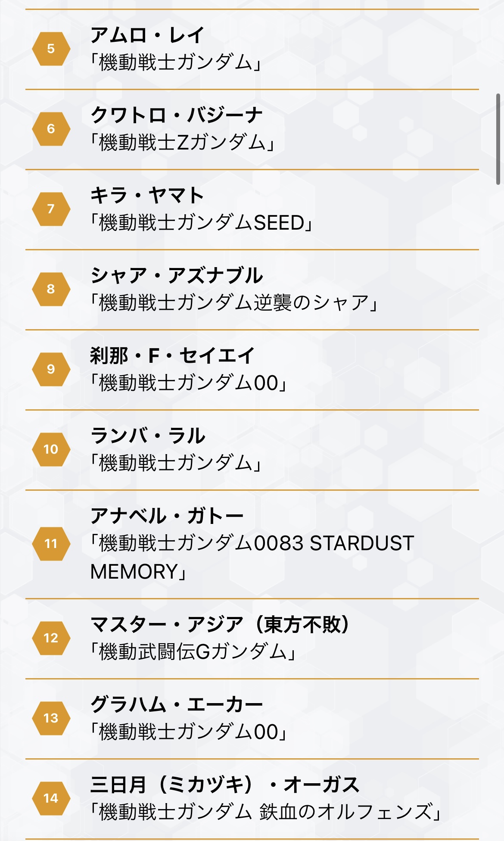Click the rank 6 hexagon badge
The height and width of the screenshot is (841, 504).
(51, 129)
